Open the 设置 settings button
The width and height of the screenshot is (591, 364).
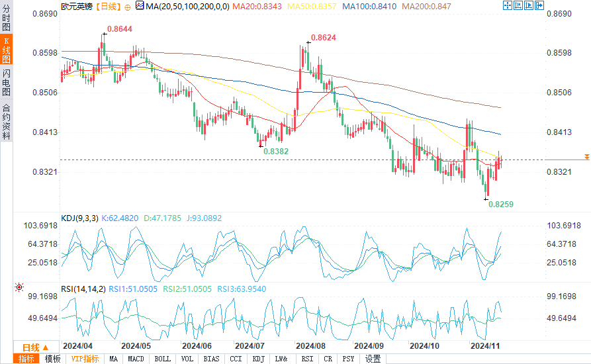[373, 359]
